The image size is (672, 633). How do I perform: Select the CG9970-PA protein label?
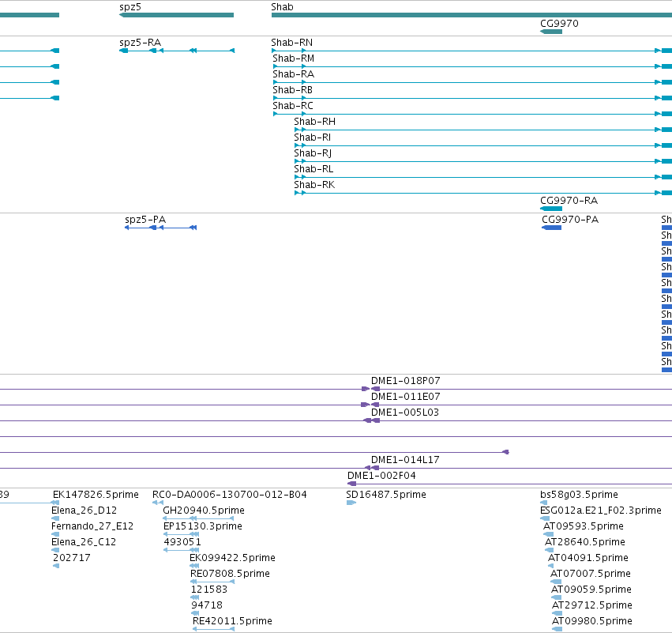click(570, 220)
